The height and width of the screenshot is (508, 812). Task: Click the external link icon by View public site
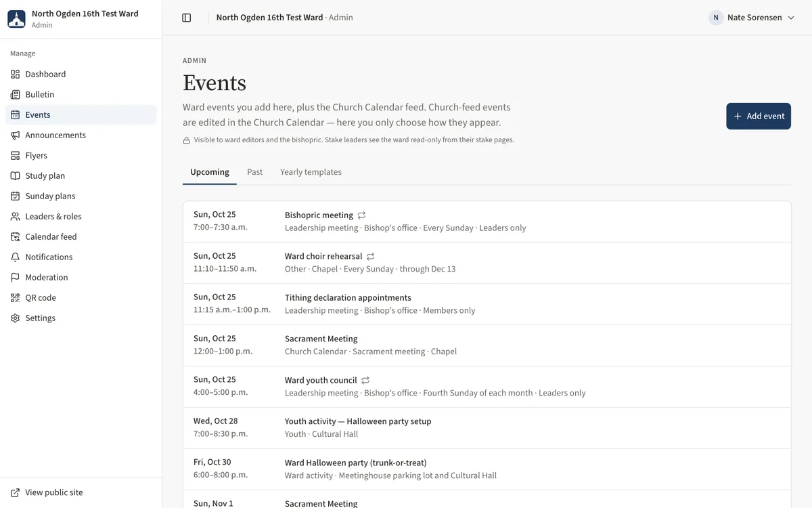click(15, 493)
